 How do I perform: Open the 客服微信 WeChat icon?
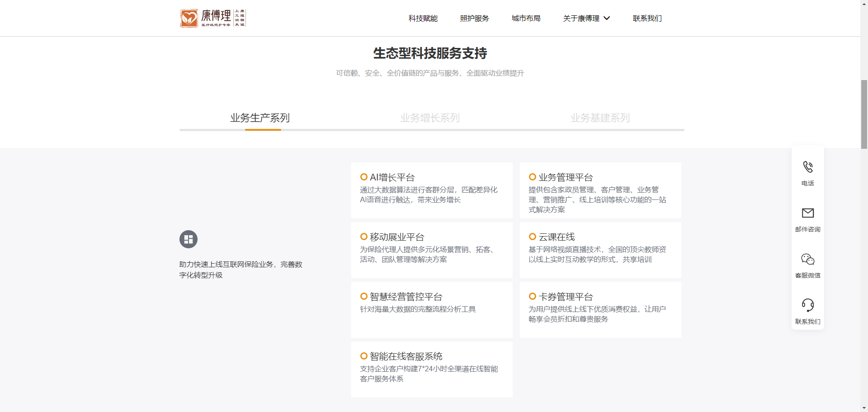coord(808,259)
